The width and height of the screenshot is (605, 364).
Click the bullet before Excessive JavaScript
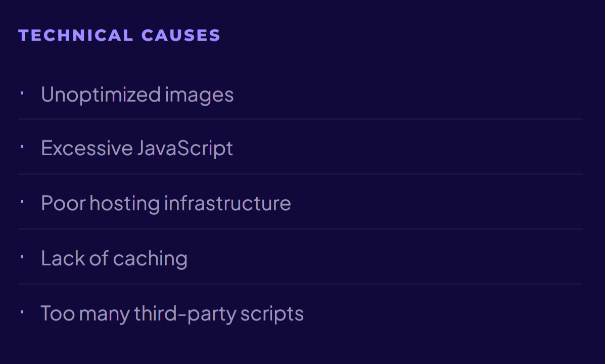tap(22, 147)
